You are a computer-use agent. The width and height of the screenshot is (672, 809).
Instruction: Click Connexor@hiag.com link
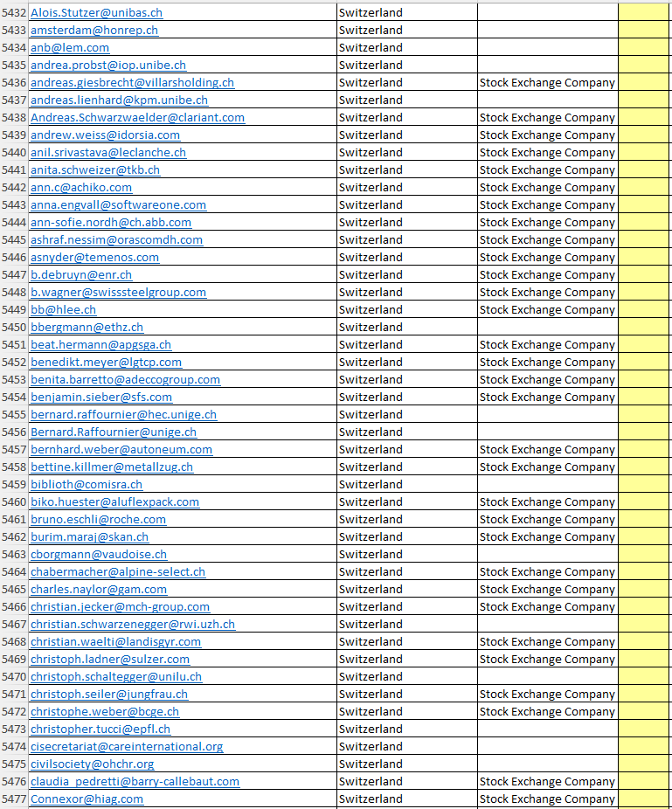tap(87, 799)
